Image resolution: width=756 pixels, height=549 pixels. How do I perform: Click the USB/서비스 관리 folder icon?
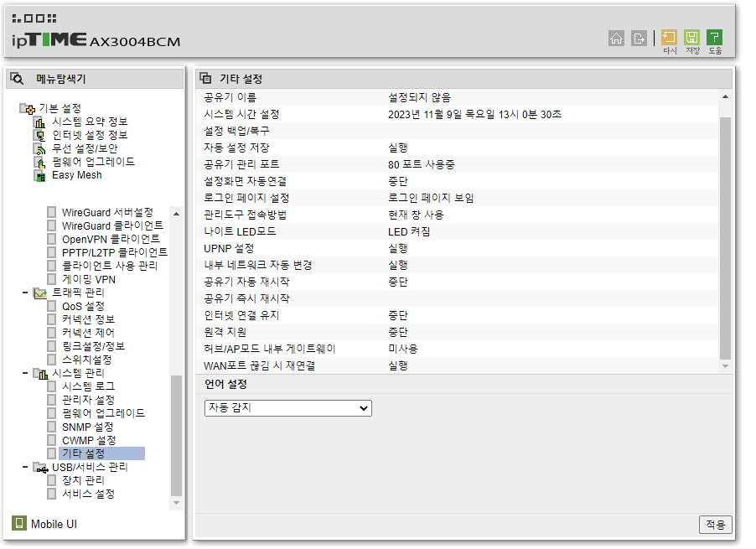click(x=40, y=468)
